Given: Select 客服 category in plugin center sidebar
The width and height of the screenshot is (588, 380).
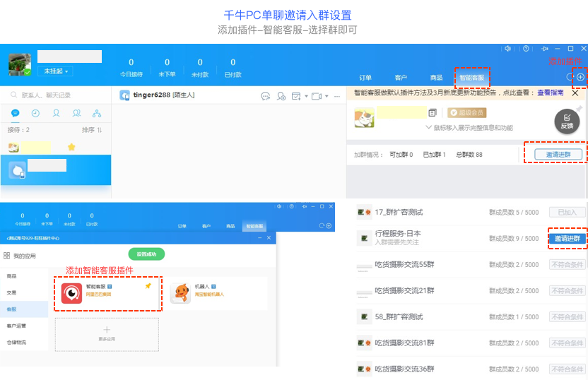Looking at the screenshot, I should pyautogui.click(x=24, y=309).
